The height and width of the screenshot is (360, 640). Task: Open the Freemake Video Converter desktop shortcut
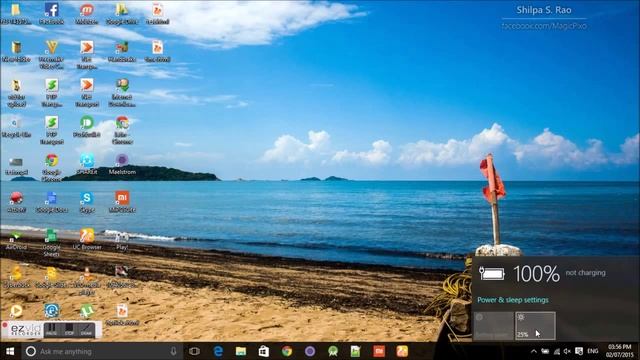51,54
